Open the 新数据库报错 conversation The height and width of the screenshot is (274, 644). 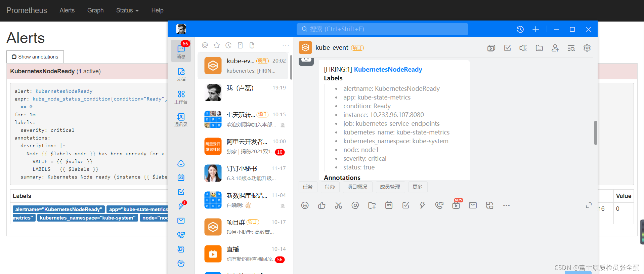pos(243,200)
